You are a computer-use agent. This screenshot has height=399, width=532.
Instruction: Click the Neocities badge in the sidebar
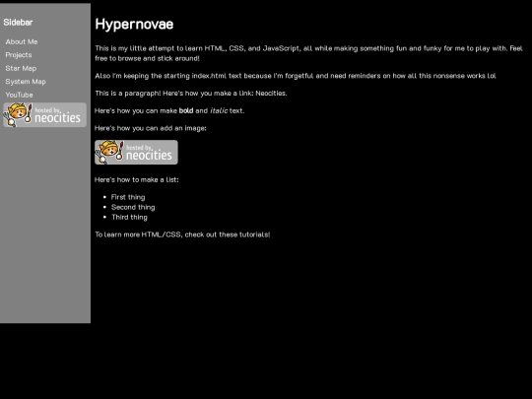[44, 115]
